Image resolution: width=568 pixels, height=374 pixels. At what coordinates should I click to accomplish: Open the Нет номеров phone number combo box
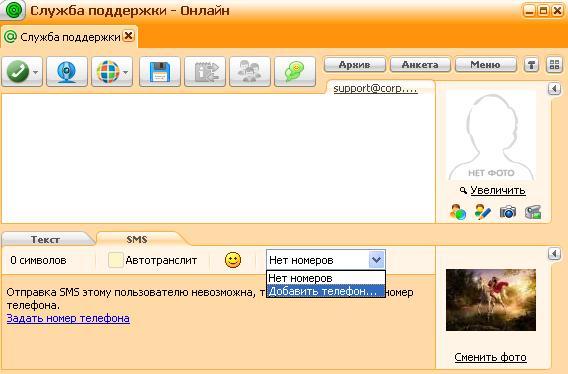pyautogui.click(x=326, y=260)
